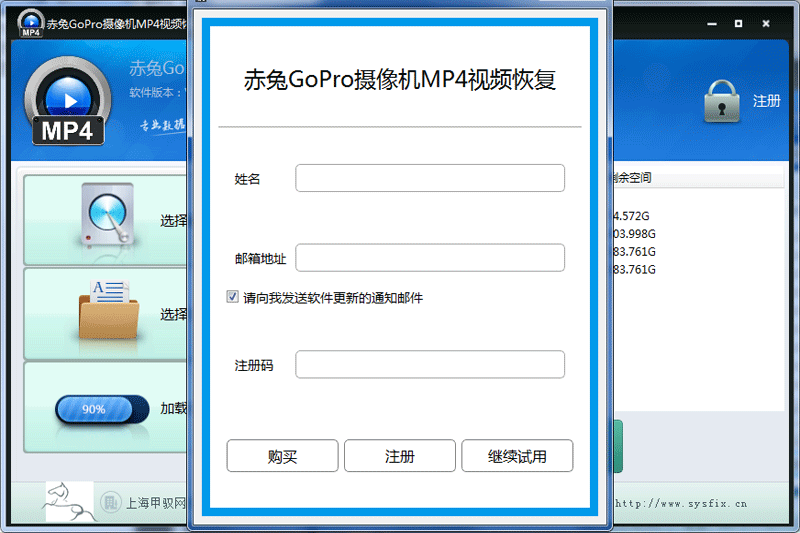Open the 注册 link beside the padlock
The height and width of the screenshot is (533, 800).
coord(766,101)
